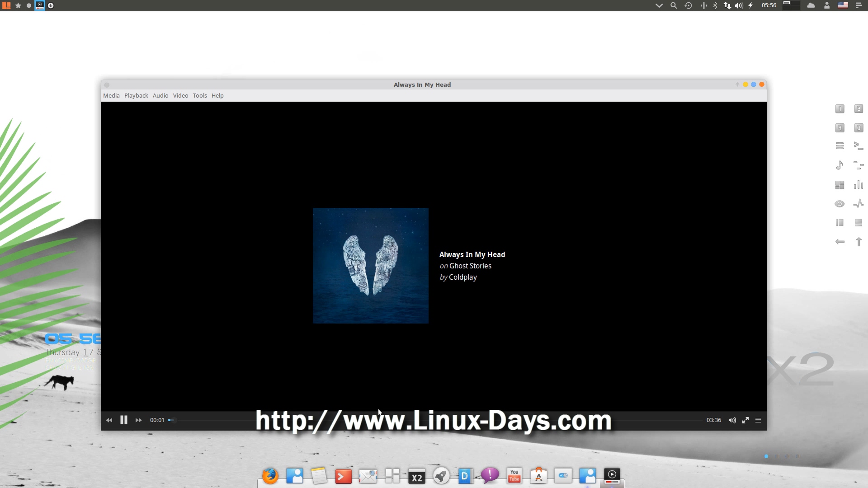Skip to the previous track
868x488 pixels.
point(109,420)
